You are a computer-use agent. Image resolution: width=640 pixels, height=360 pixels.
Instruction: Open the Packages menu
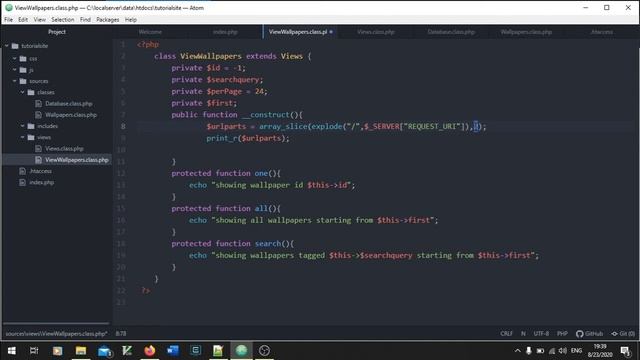tap(108, 20)
